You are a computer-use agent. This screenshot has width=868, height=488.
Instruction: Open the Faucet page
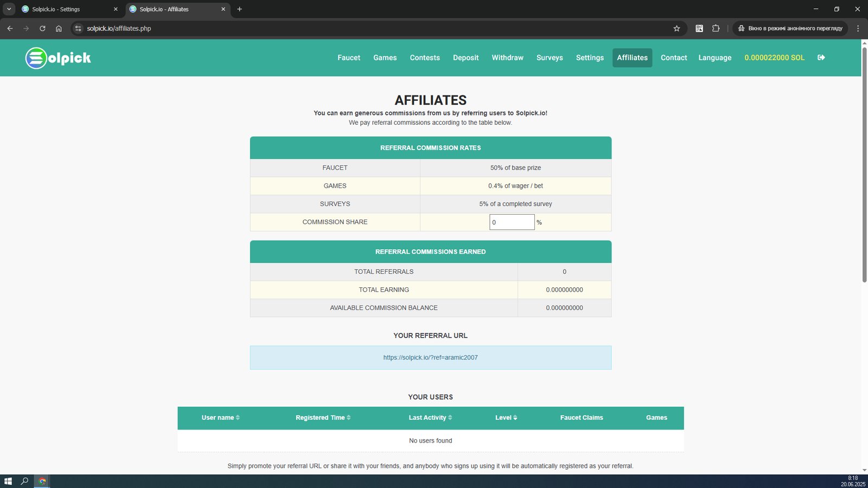pyautogui.click(x=349, y=57)
